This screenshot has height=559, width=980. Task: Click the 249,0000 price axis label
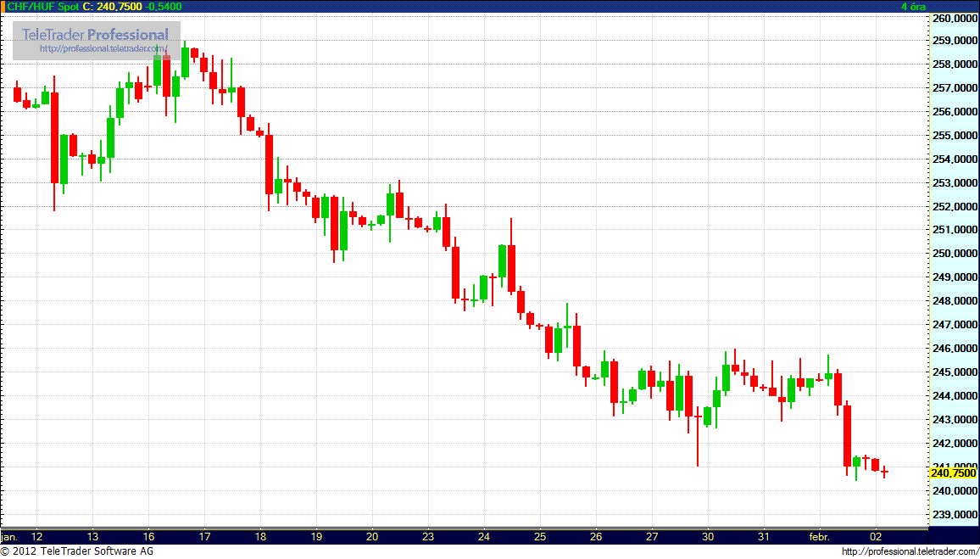click(955, 277)
